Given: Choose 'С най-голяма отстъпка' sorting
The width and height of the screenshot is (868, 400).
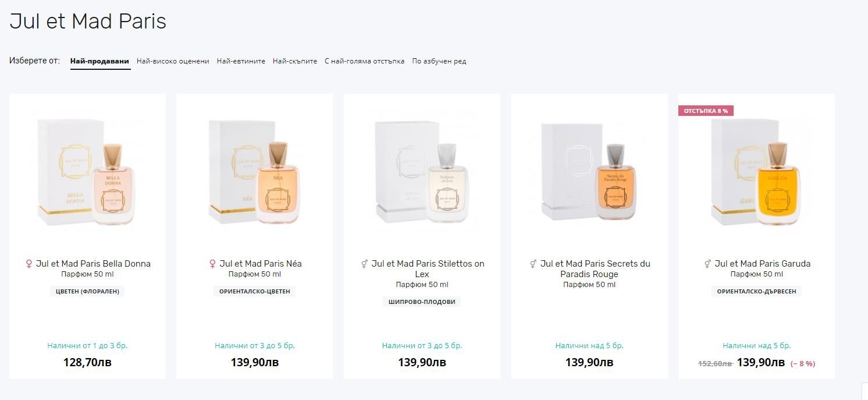Looking at the screenshot, I should click(x=364, y=61).
